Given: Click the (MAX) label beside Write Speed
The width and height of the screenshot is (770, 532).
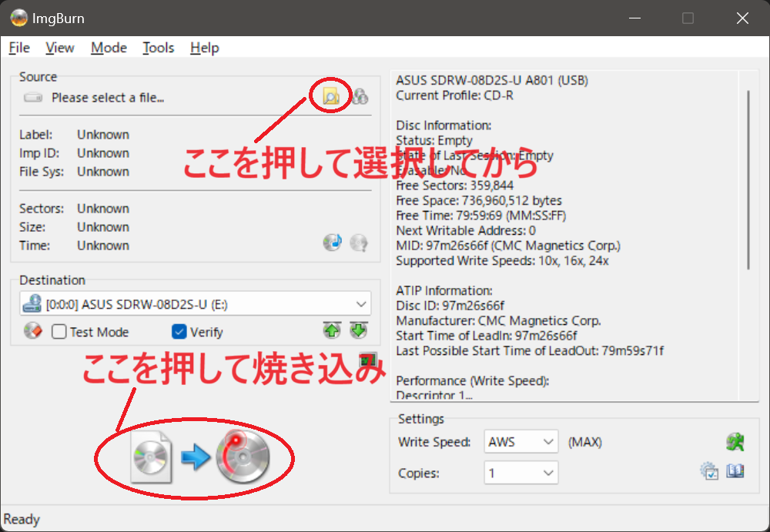Looking at the screenshot, I should pyautogui.click(x=585, y=442).
